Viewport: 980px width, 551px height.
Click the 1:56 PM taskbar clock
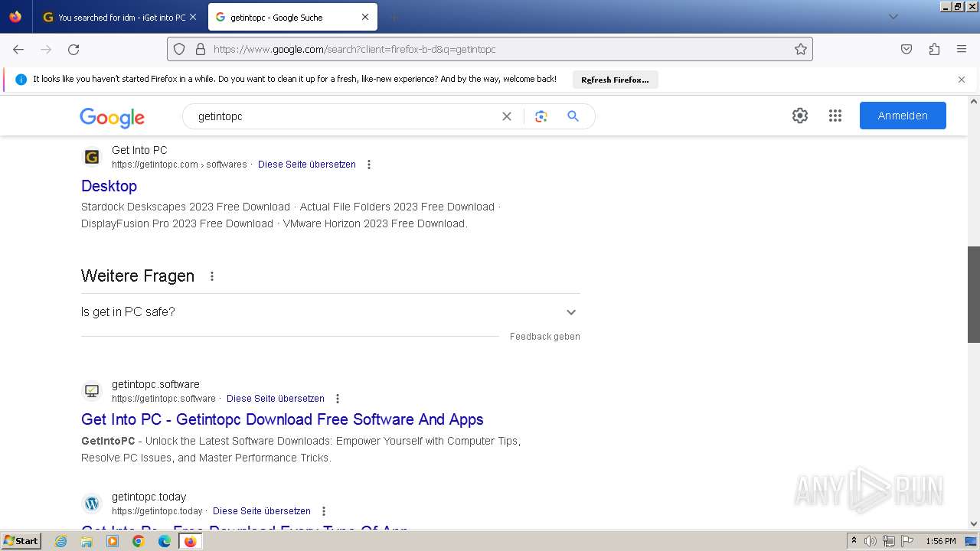click(941, 541)
